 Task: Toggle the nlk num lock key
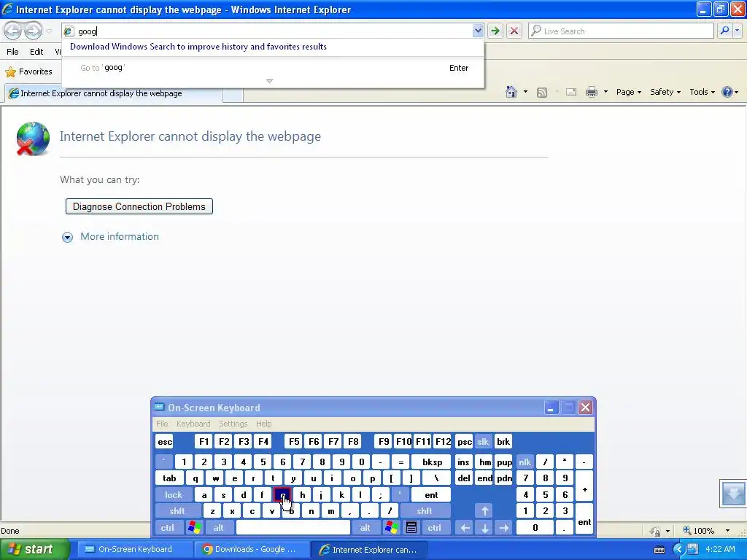point(525,462)
